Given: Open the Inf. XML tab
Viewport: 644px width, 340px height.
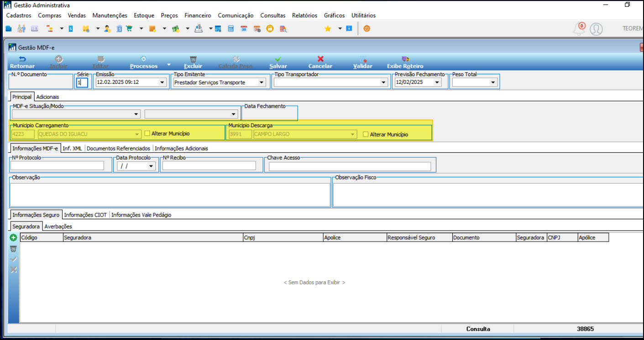Looking at the screenshot, I should point(72,148).
